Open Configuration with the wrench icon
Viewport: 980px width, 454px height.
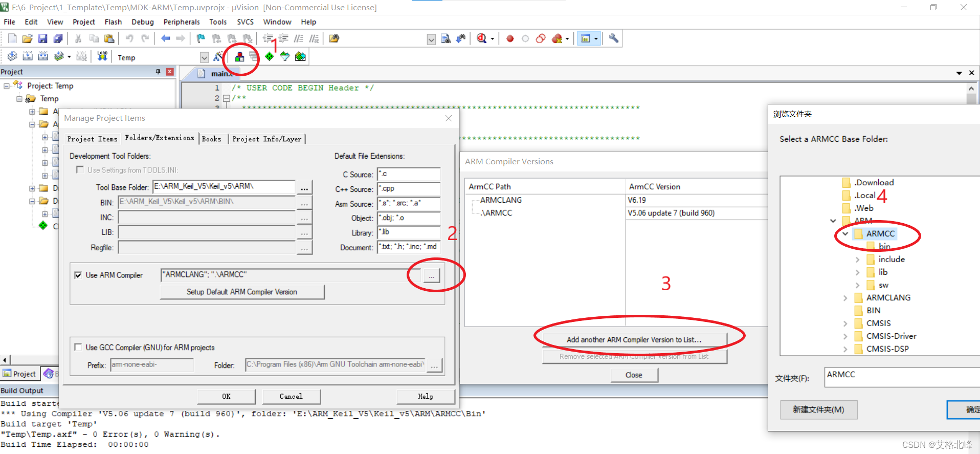[613, 38]
